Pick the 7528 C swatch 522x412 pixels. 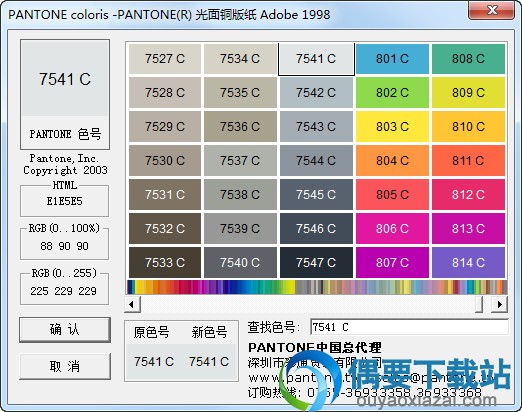[x=165, y=93]
